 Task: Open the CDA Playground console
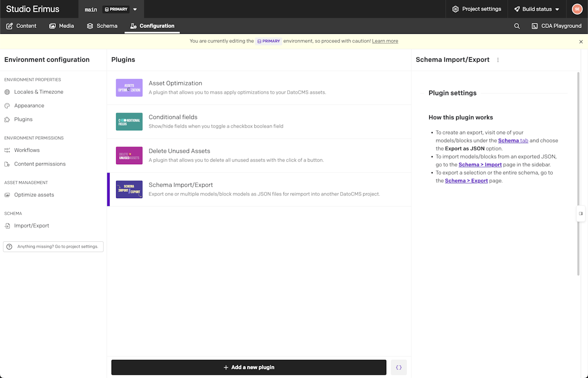point(556,26)
